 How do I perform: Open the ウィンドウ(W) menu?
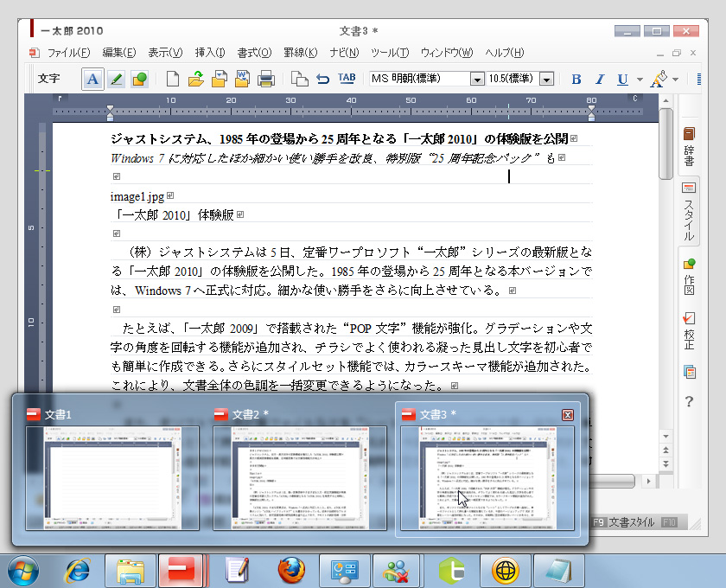pyautogui.click(x=447, y=53)
